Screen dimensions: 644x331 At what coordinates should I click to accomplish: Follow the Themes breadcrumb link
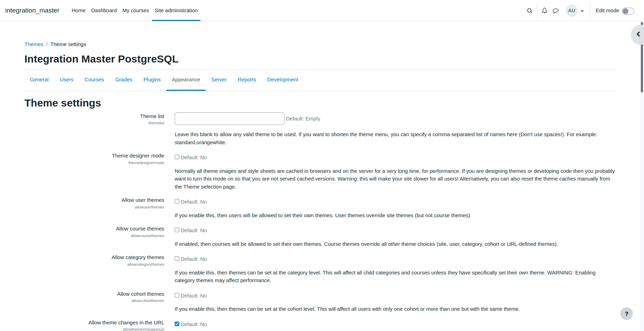(34, 44)
